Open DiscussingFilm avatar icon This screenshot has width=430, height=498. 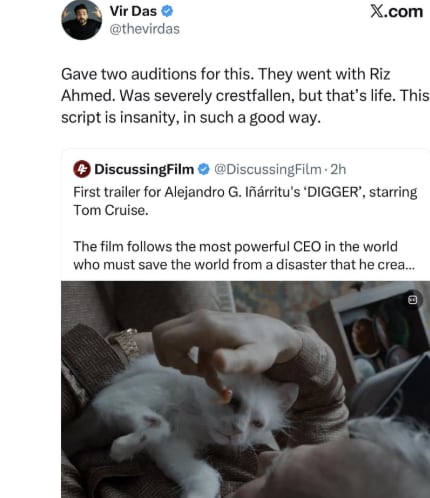pyautogui.click(x=82, y=169)
